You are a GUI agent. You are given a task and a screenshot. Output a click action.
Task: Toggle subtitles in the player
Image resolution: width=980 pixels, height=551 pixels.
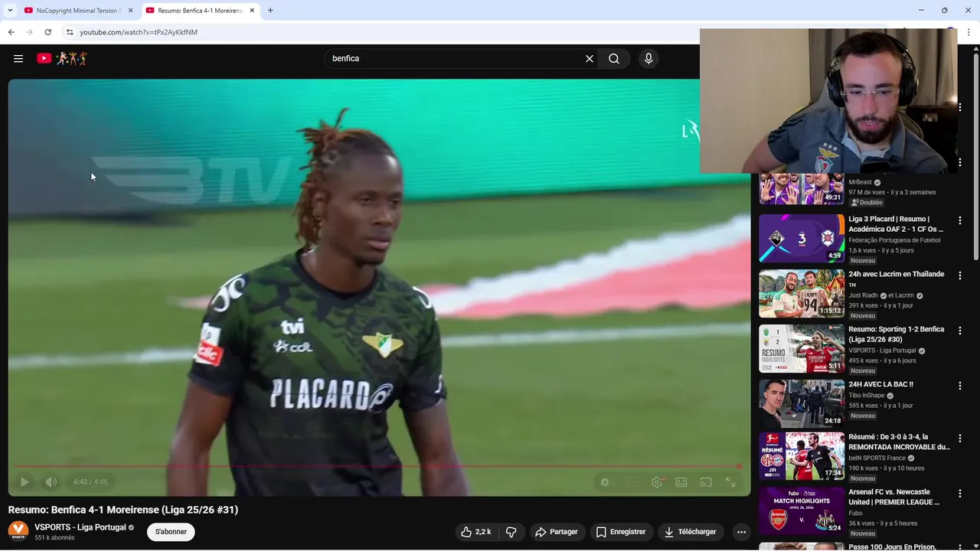(632, 482)
